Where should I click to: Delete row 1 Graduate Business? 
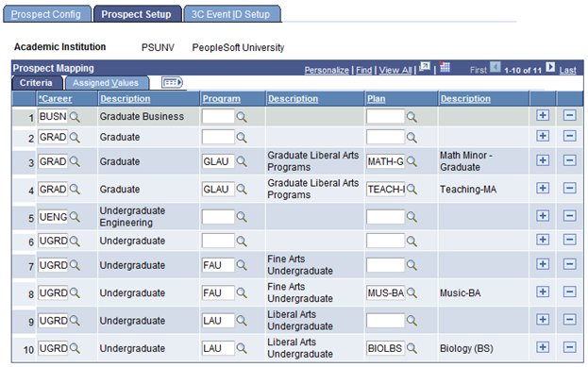(570, 115)
